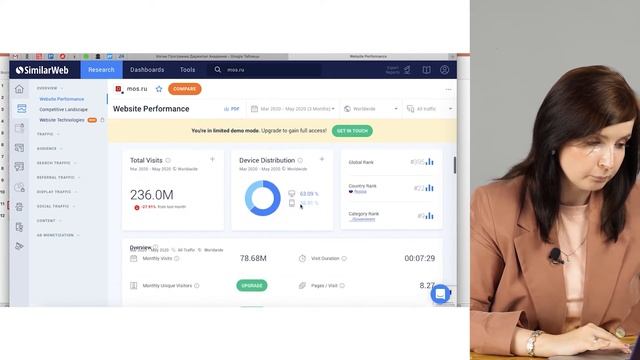Click the sidebar icon with the lock badge
The image size is (640, 360).
pos(20,188)
